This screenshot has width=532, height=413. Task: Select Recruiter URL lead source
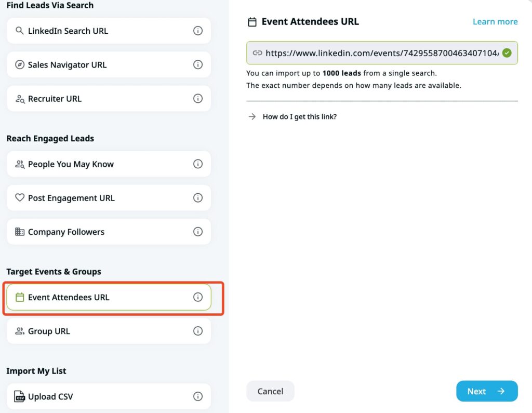click(x=55, y=99)
